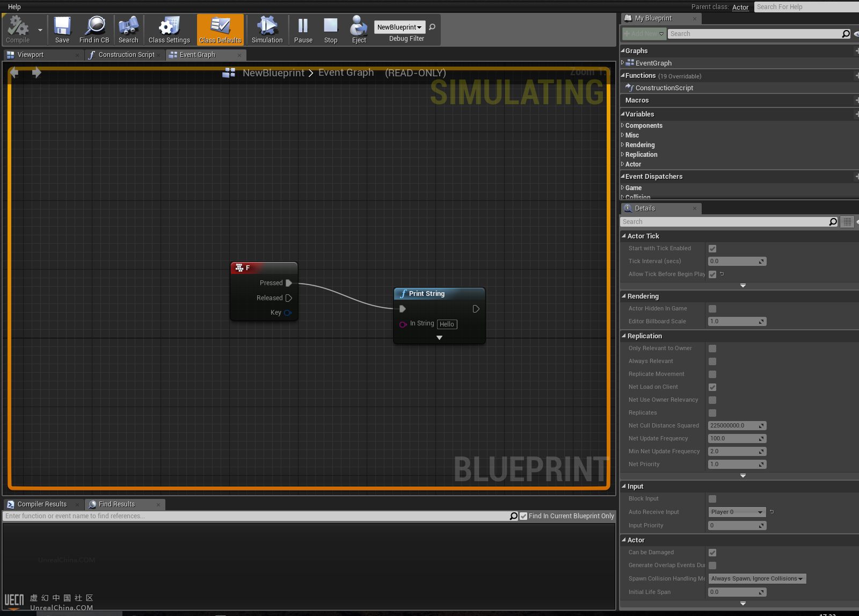
Task: Open the Auto Receive Input dropdown
Action: point(737,512)
